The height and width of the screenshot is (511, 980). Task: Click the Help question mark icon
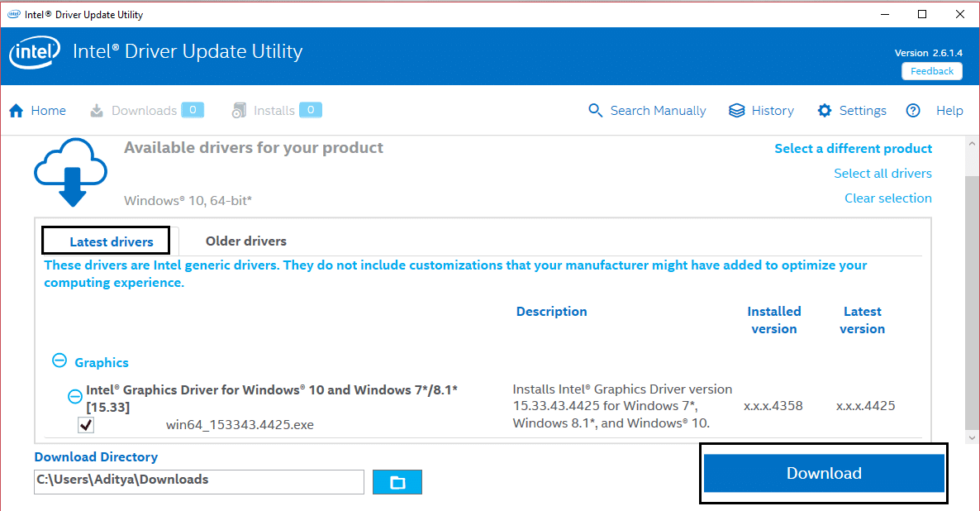point(912,109)
